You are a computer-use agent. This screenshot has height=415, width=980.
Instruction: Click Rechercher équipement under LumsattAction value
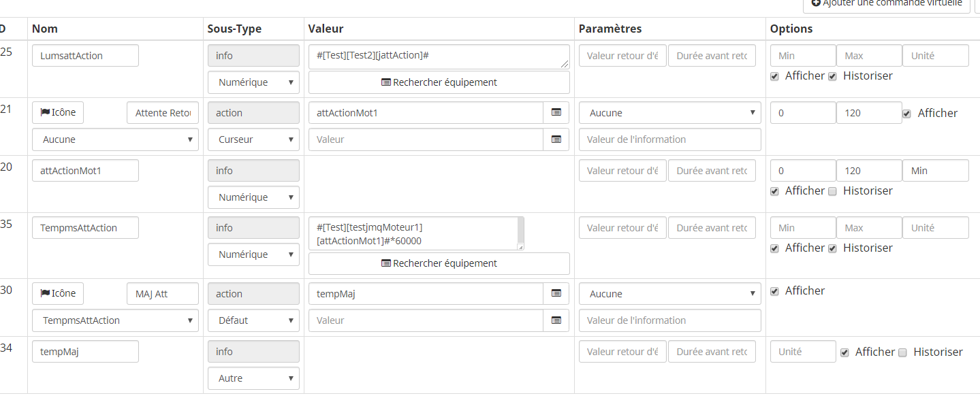[439, 82]
